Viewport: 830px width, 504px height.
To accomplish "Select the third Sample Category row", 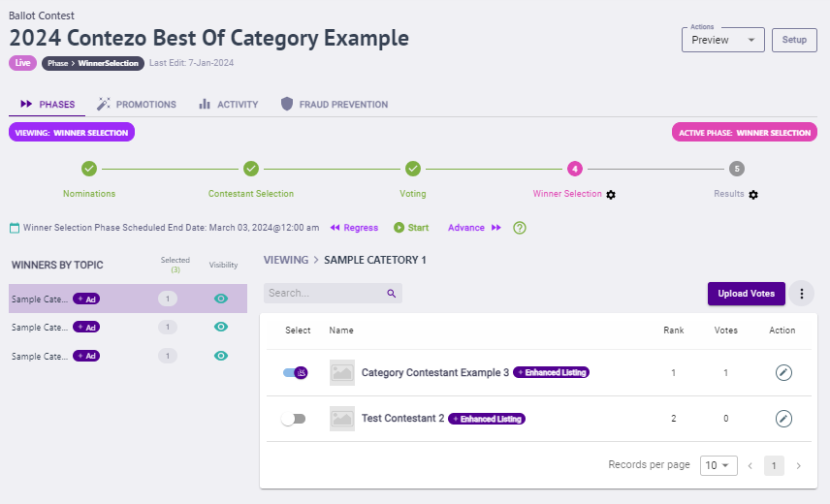I will tap(128, 356).
